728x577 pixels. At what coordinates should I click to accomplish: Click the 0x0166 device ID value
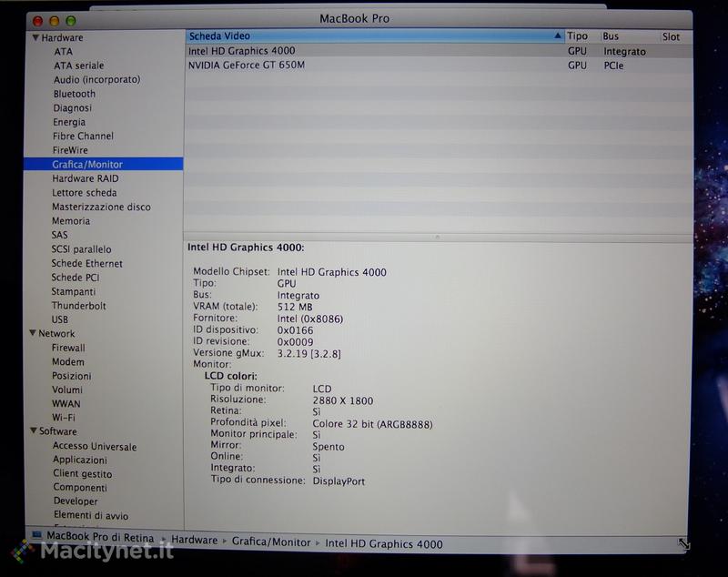pyautogui.click(x=295, y=330)
